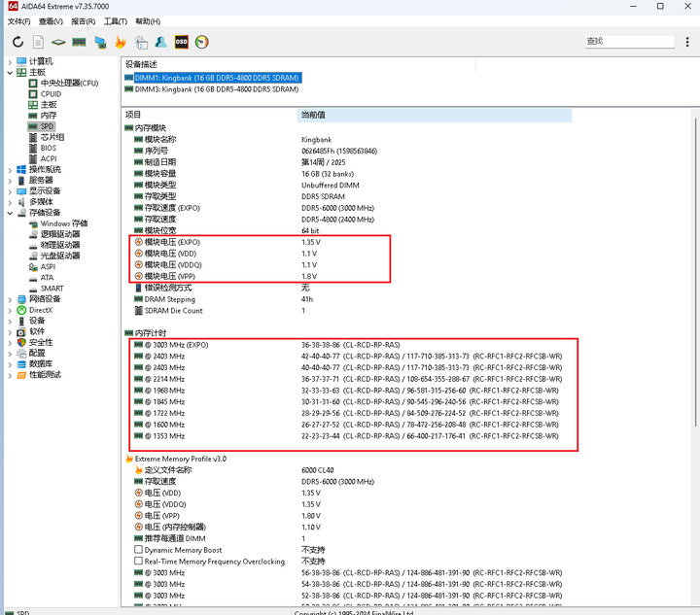Click the 多媒体 speaker icon in tree
700x615 pixels.
(21, 202)
